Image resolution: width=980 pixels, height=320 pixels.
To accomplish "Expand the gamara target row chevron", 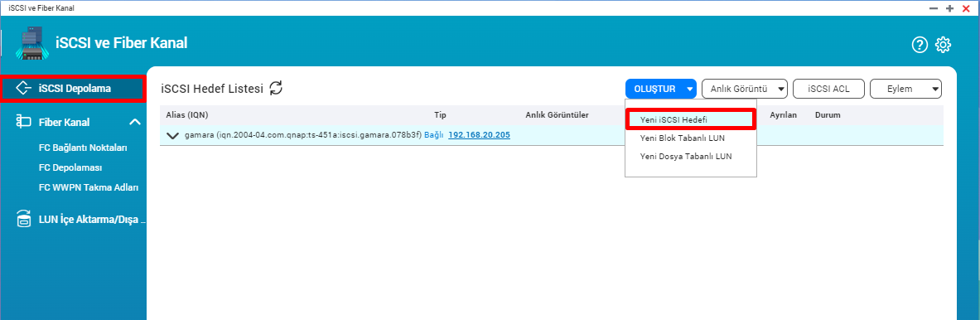I will click(x=173, y=136).
